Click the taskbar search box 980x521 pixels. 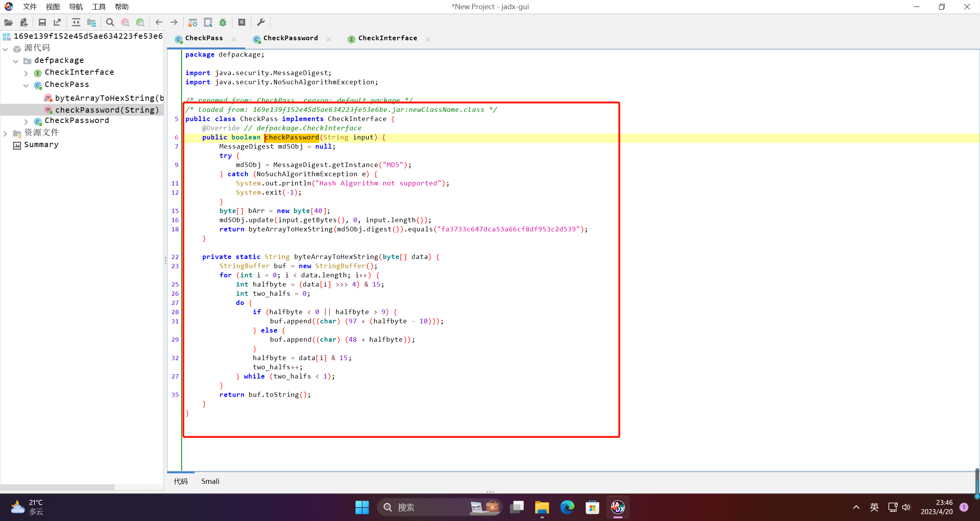439,507
